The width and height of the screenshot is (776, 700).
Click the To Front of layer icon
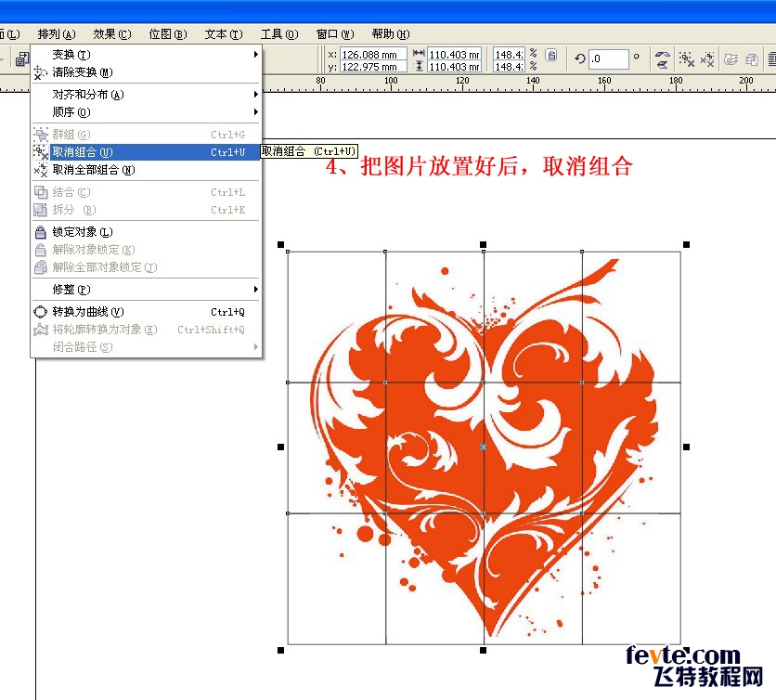pyautogui.click(x=731, y=59)
